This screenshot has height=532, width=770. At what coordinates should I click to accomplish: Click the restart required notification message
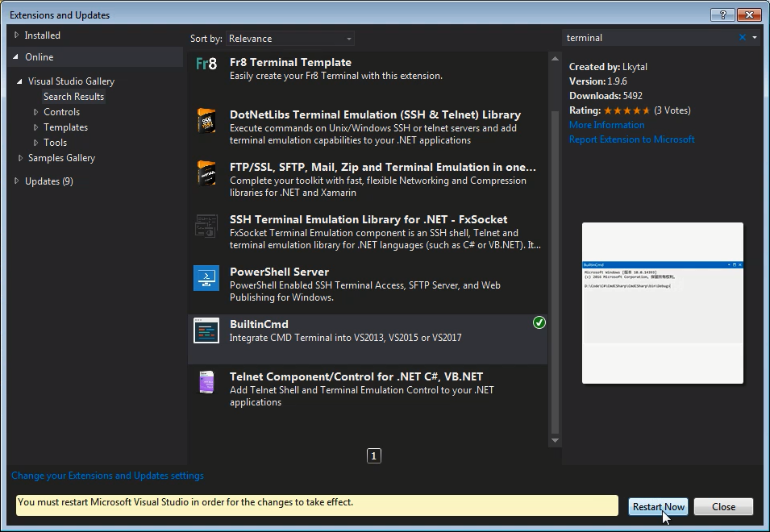317,505
